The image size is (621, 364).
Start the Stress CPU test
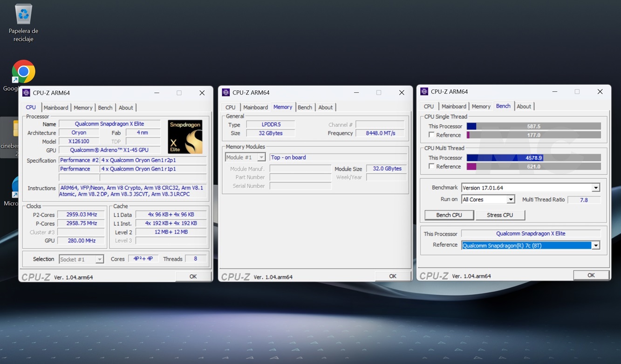pyautogui.click(x=500, y=215)
